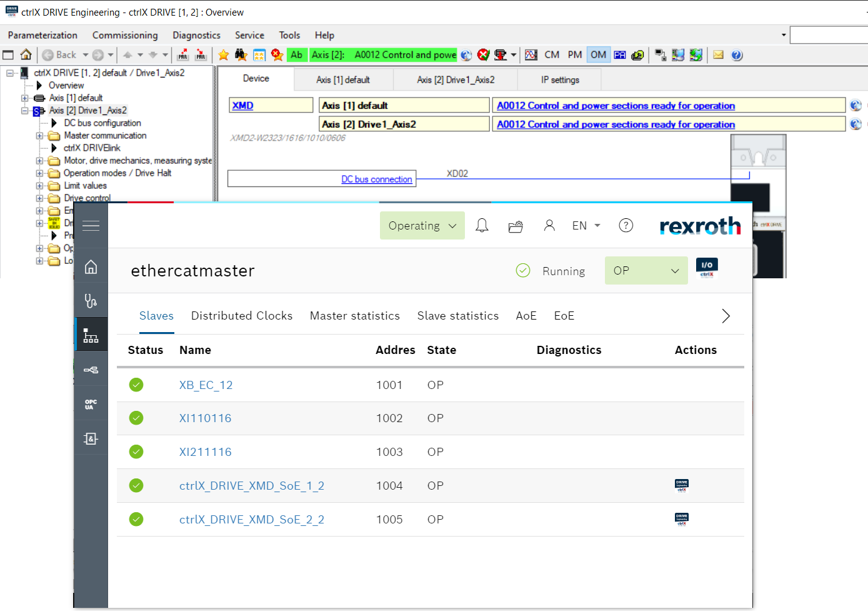The width and height of the screenshot is (868, 611).
Task: Click the help question mark in web header
Action: coord(626,226)
